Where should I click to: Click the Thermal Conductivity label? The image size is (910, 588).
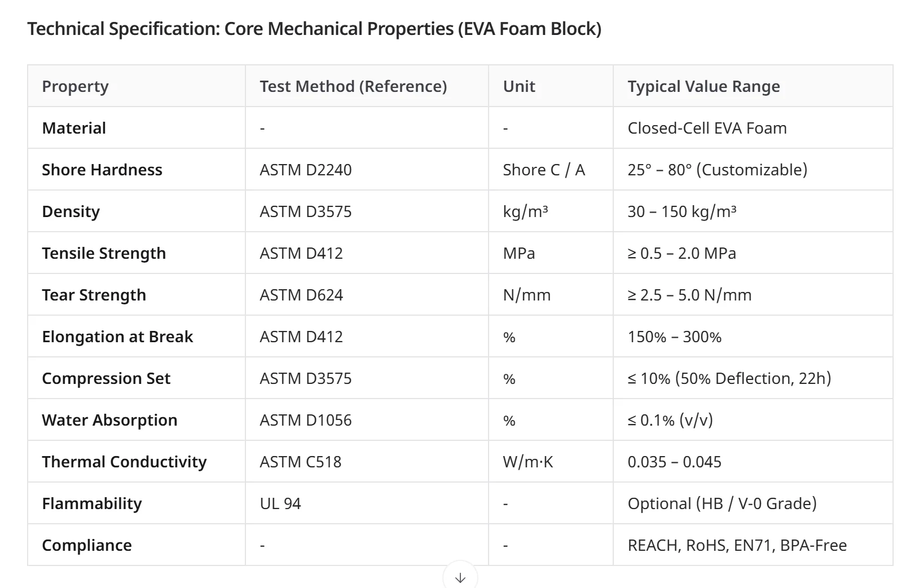tap(124, 462)
